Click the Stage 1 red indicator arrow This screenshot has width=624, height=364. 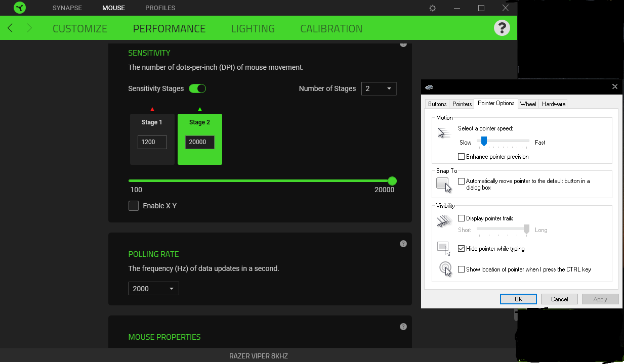[x=152, y=109]
